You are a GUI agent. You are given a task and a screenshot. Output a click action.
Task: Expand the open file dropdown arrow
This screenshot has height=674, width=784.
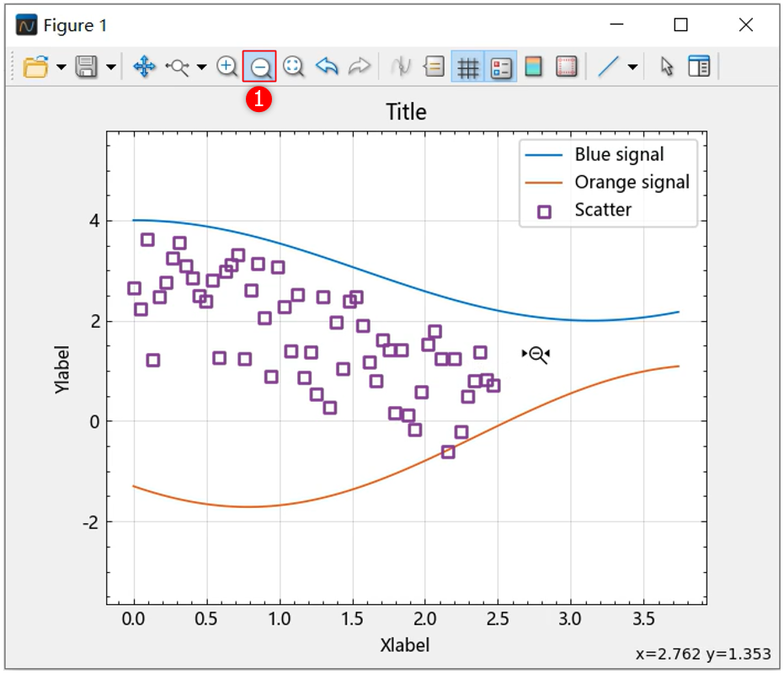61,67
